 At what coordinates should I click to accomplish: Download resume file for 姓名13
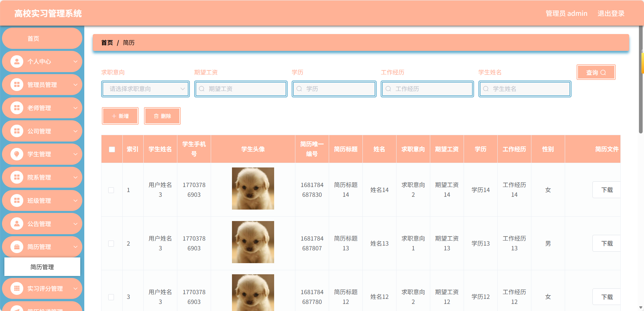click(x=606, y=244)
